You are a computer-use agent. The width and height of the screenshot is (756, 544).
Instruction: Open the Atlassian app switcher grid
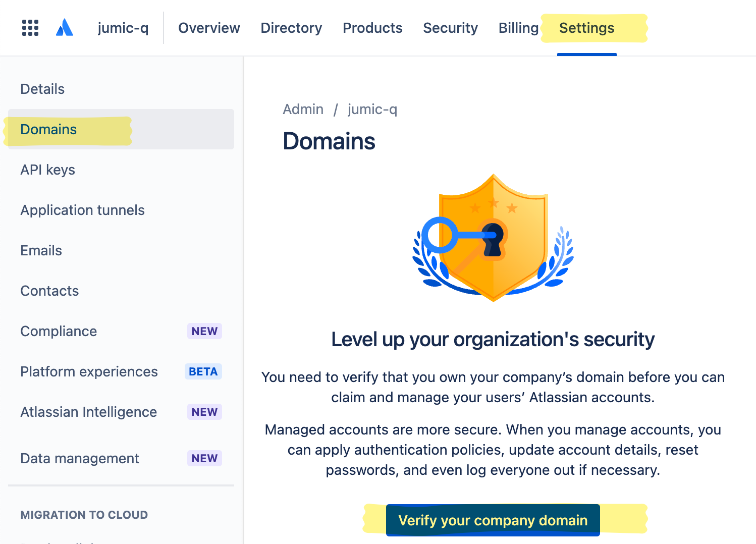coord(30,28)
